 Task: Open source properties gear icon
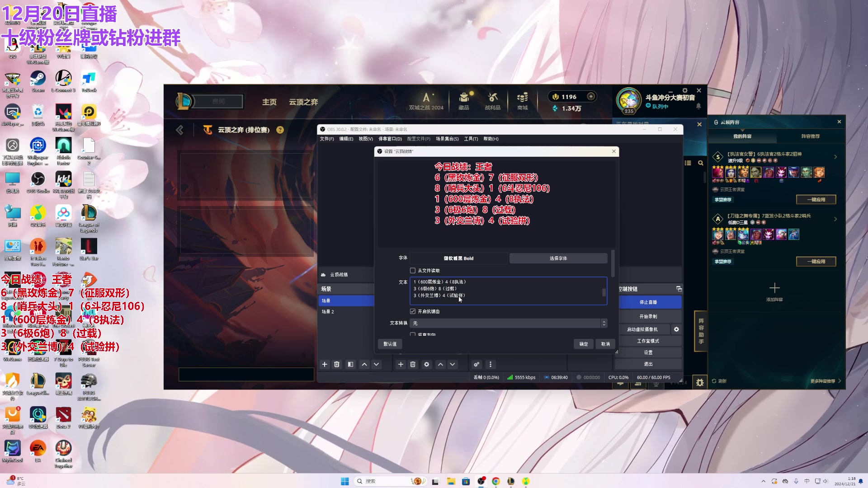(x=426, y=365)
